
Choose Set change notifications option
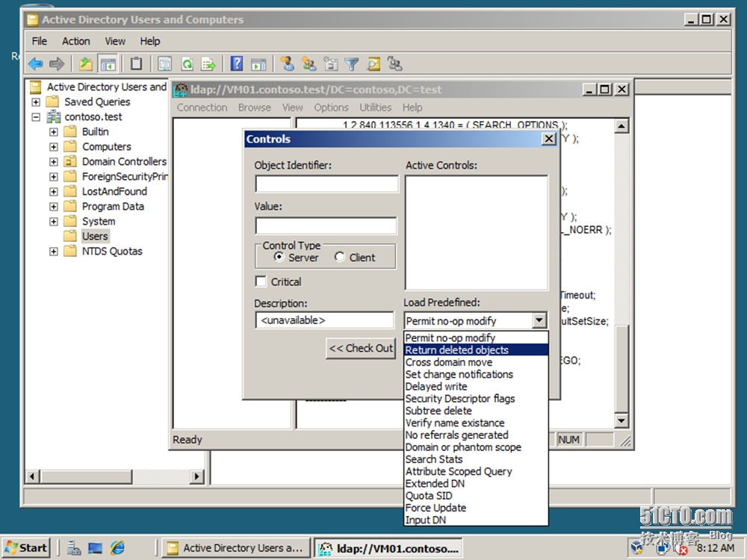(476, 374)
